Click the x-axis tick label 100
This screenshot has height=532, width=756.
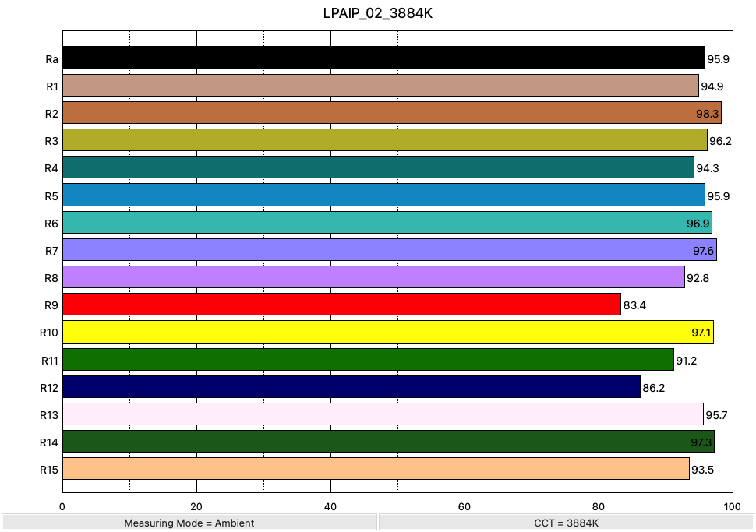[733, 506]
